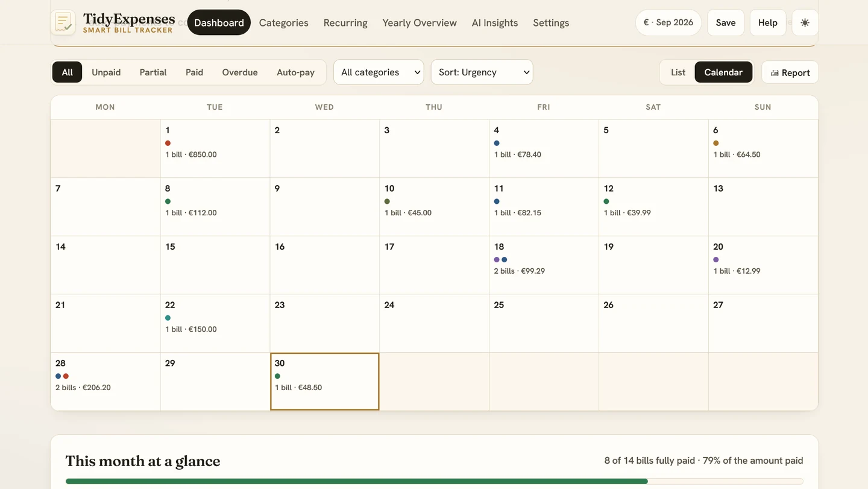
Task: Open AI Insights page
Action: pos(495,22)
